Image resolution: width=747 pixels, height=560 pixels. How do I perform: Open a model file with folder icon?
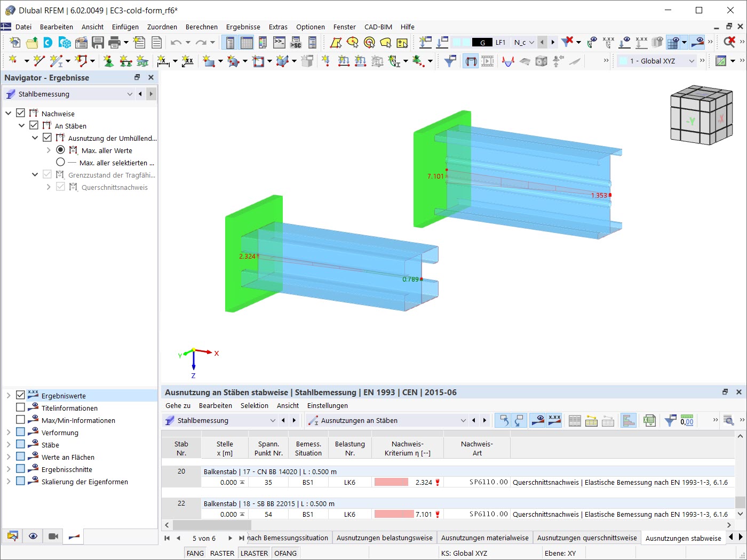point(32,43)
